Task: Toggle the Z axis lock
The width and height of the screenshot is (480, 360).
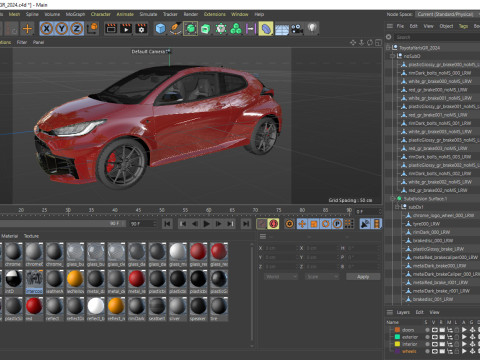Action: 77,29
